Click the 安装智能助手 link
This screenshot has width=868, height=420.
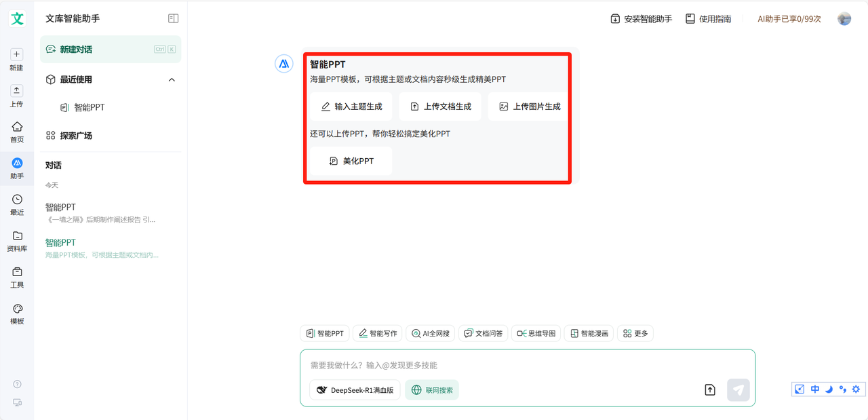pos(641,19)
